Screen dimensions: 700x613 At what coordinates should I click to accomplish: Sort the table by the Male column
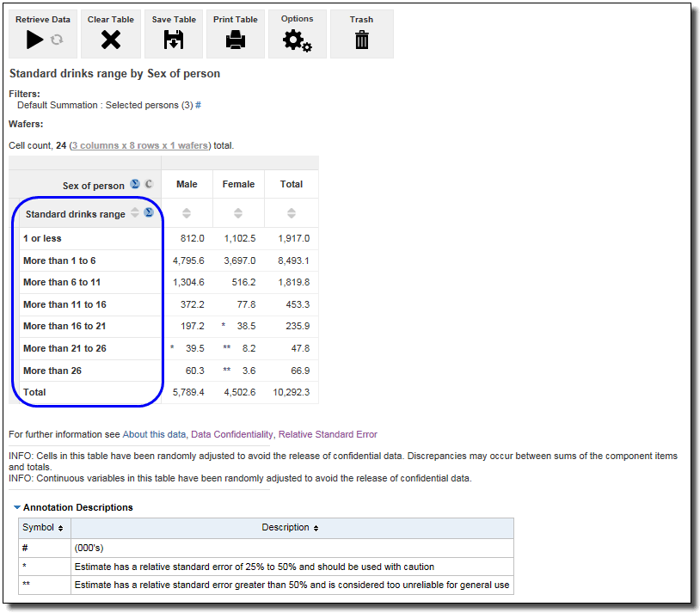click(x=187, y=213)
